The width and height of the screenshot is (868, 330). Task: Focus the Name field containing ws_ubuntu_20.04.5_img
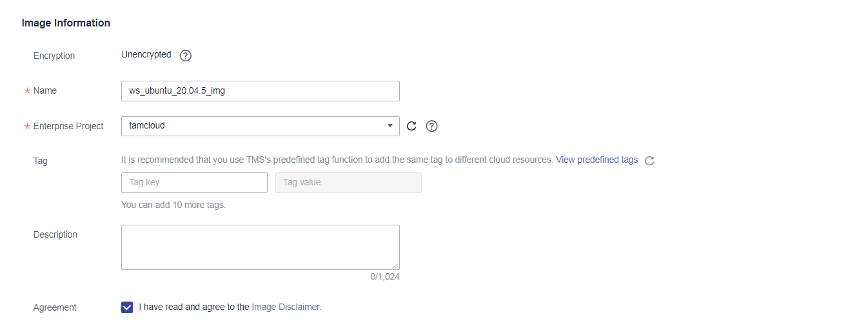260,91
